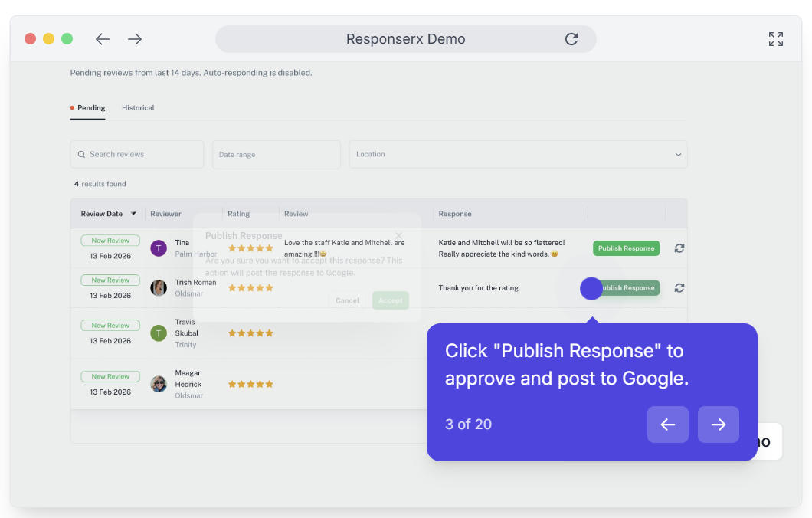
Task: Sort by Review Date column arrow
Action: click(133, 214)
